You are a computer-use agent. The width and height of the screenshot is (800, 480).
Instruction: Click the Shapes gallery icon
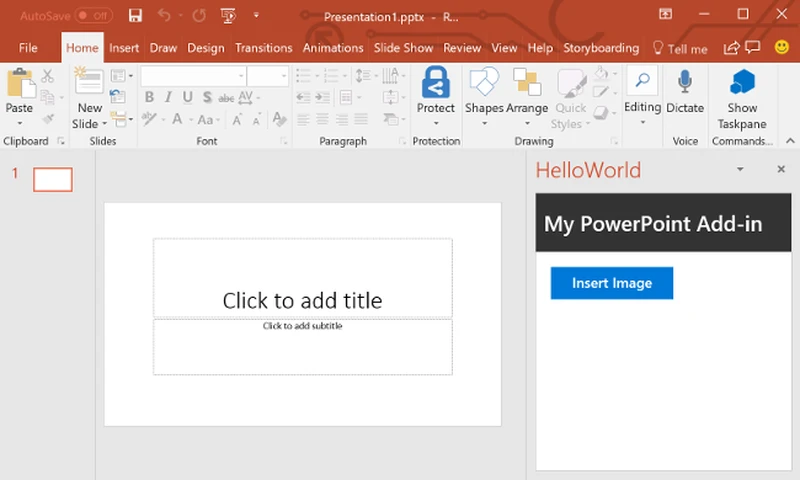[484, 82]
